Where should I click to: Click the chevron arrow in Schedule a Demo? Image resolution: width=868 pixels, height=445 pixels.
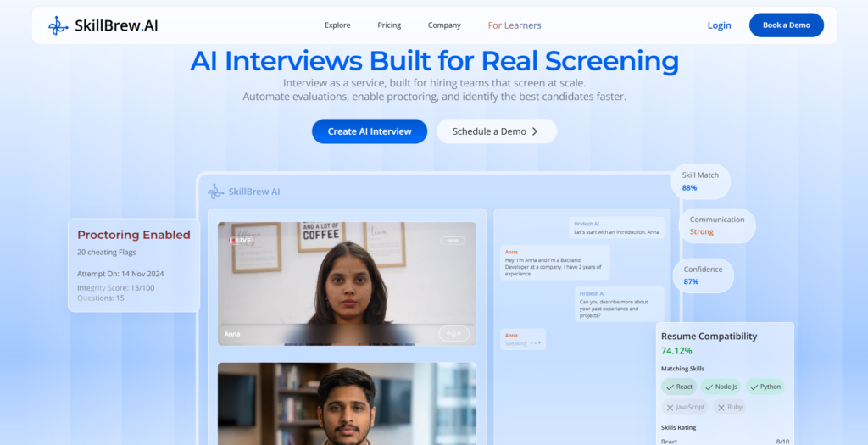[535, 131]
